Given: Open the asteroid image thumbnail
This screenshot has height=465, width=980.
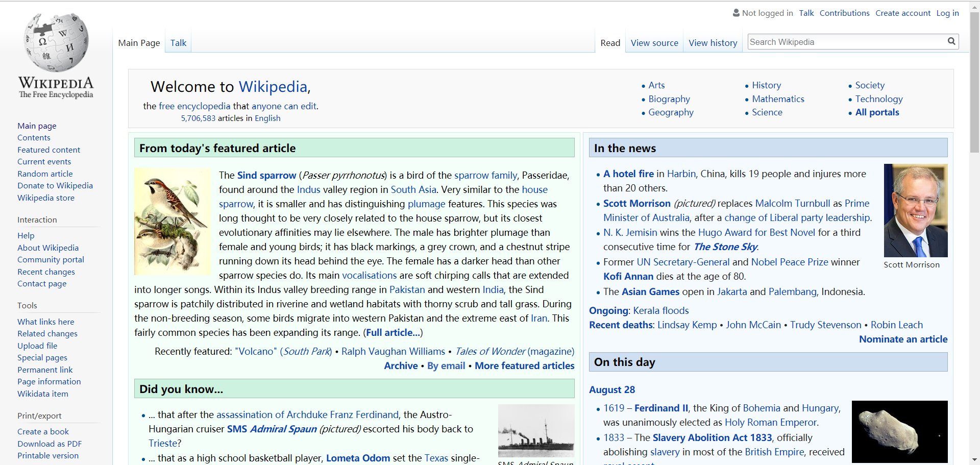Looking at the screenshot, I should (899, 431).
